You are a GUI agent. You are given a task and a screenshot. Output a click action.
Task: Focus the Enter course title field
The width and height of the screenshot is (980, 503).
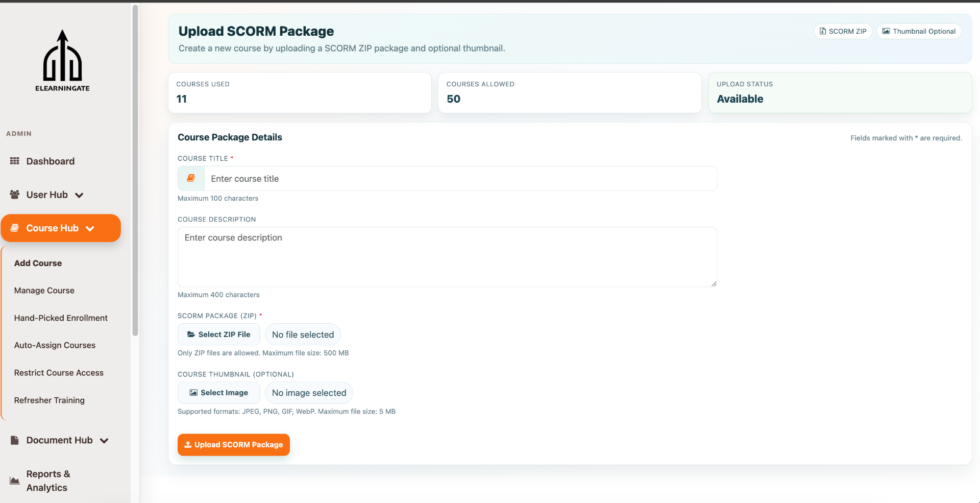click(460, 179)
